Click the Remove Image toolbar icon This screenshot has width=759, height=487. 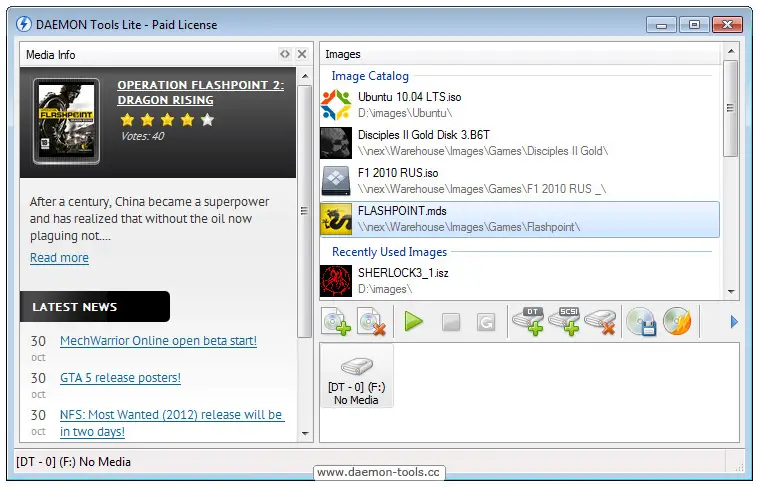point(371,321)
